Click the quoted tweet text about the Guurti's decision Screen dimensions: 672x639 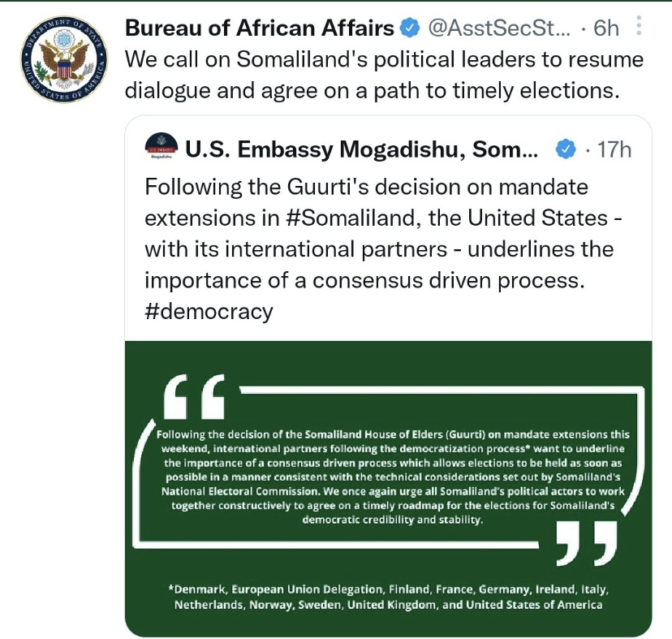click(x=383, y=248)
